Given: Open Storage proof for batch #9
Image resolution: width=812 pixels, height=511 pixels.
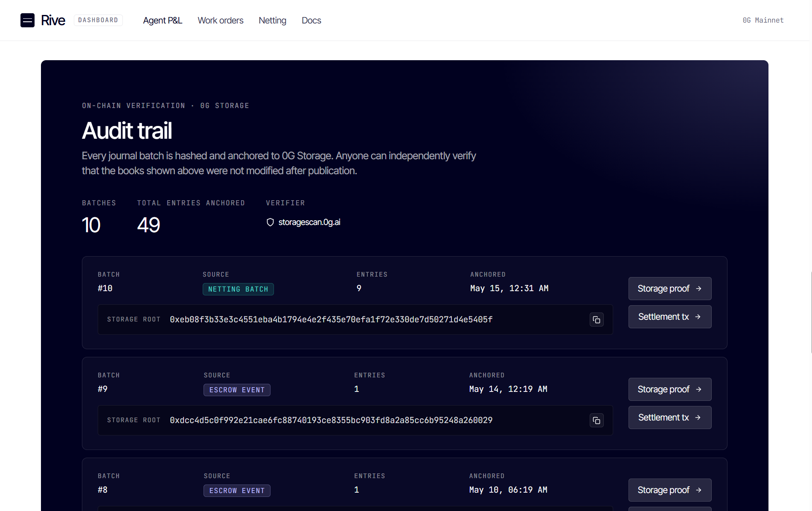Looking at the screenshot, I should tap(670, 389).
